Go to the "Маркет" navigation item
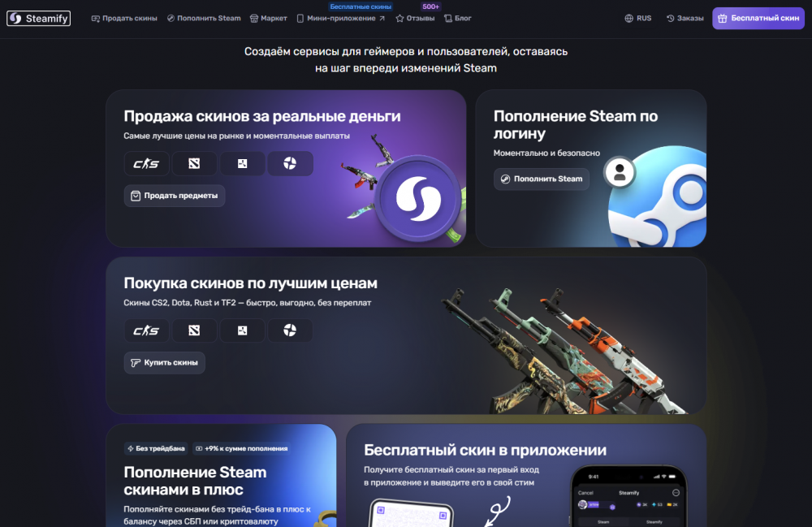This screenshot has height=527, width=812. (268, 18)
